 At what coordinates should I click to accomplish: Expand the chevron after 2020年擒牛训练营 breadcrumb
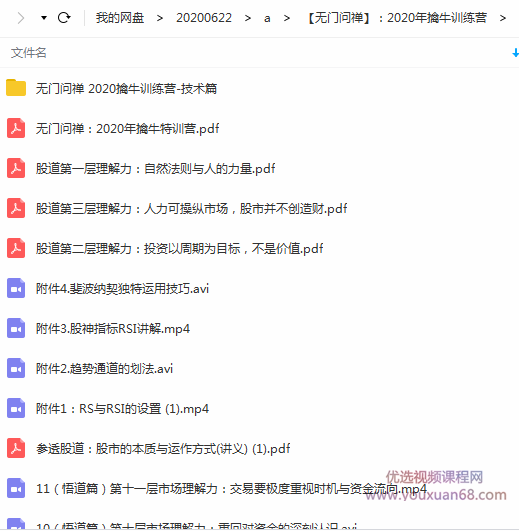pyautogui.click(x=503, y=18)
